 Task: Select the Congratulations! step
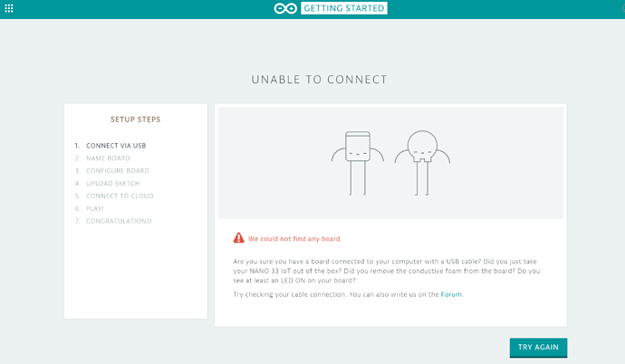pyautogui.click(x=119, y=221)
